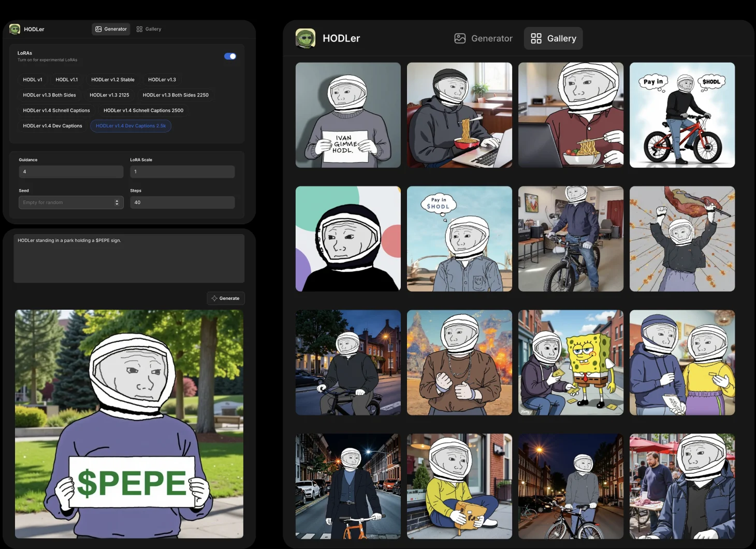Screen dimensions: 756x549
Task: Toggle the LoRAs experimental switch
Action: point(230,56)
